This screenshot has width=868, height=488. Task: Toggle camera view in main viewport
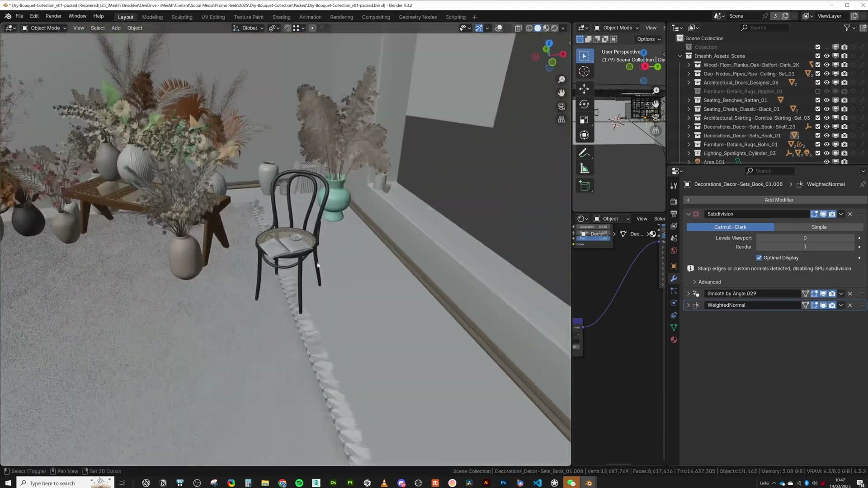click(561, 106)
